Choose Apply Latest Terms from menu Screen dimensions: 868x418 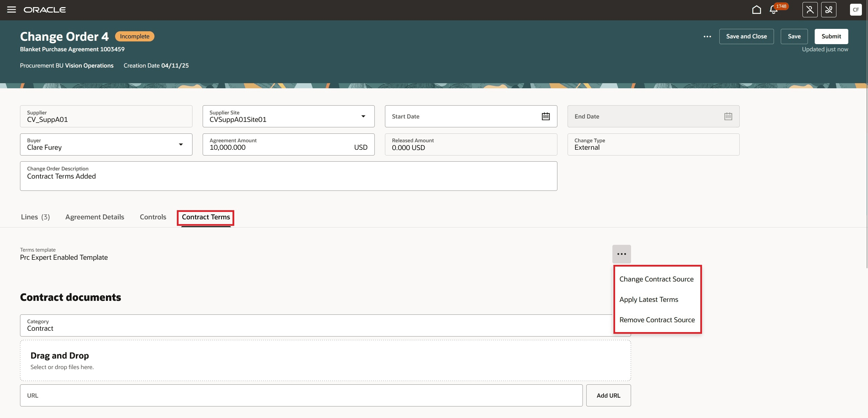point(649,299)
